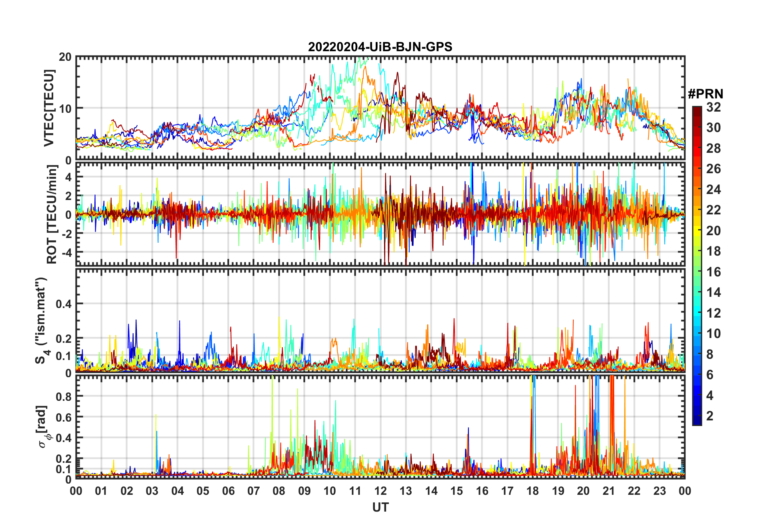Select colorbar tick label 8

tap(710, 354)
